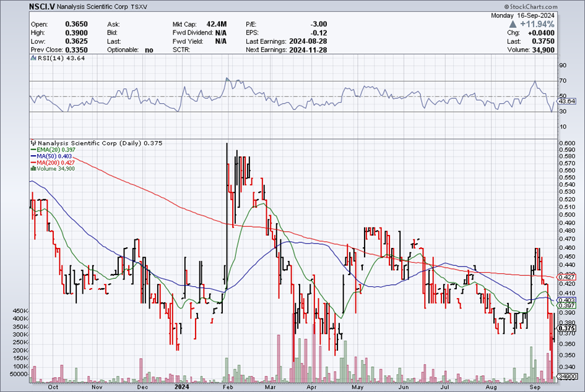The image size is (585, 392).
Task: Click the 70 level on the RSI axis
Action: 563,80
